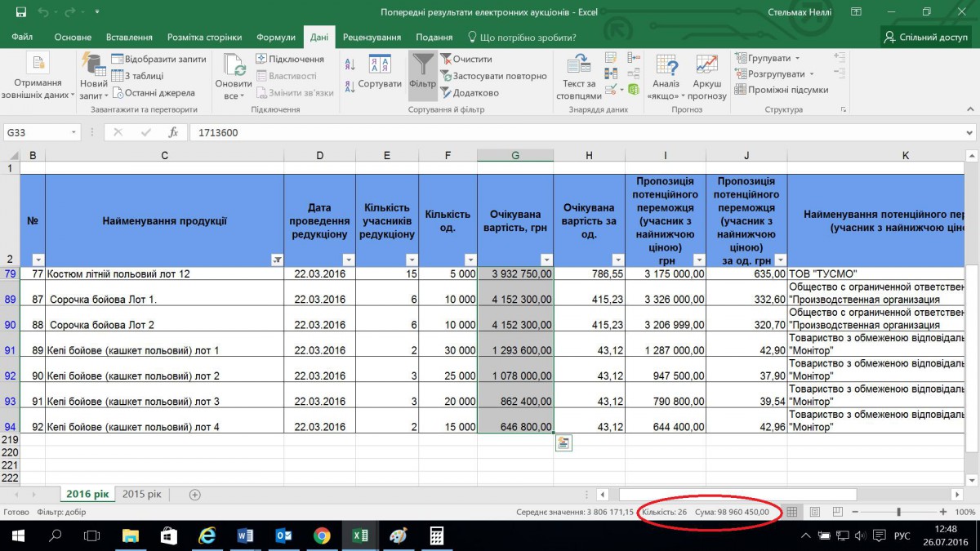Expand the Name Box dropdown
The image size is (980, 551).
tap(73, 132)
